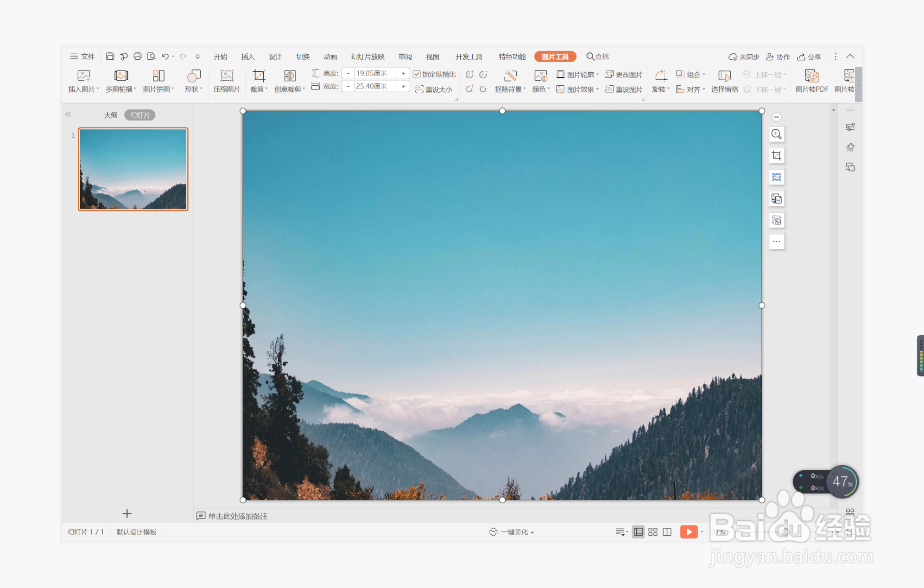This screenshot has height=588, width=924.
Task: Click floating crop icon right of image
Action: tap(777, 156)
